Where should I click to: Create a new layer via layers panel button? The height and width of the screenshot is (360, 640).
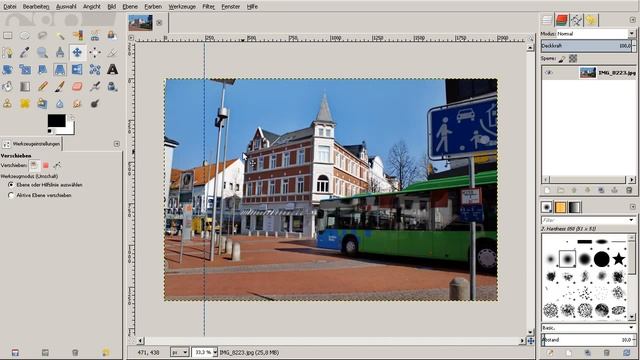547,190
